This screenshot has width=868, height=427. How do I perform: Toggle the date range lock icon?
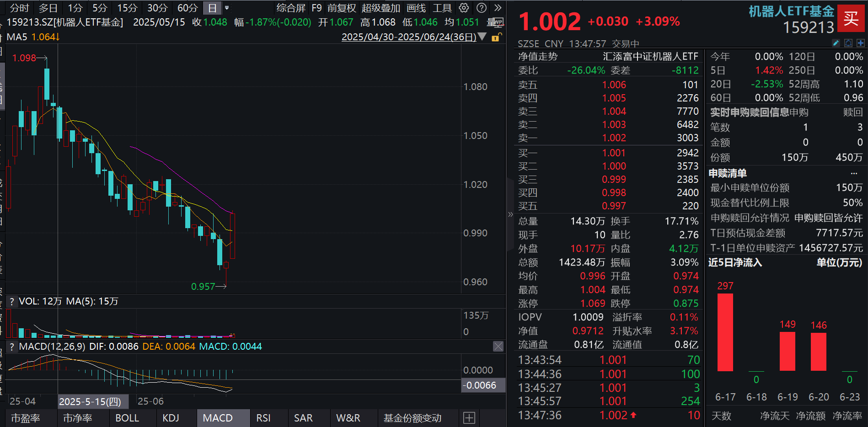coord(496,37)
